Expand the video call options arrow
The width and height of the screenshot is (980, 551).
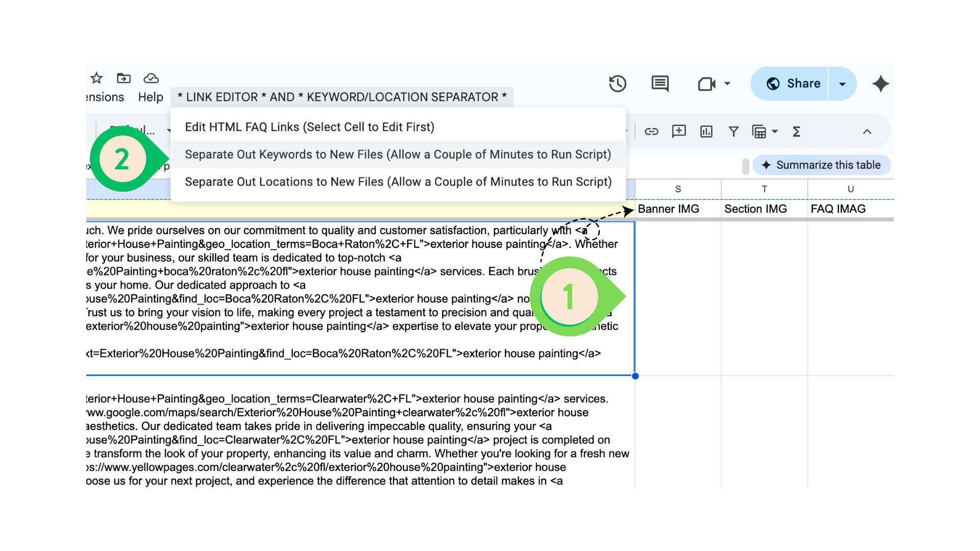[727, 84]
